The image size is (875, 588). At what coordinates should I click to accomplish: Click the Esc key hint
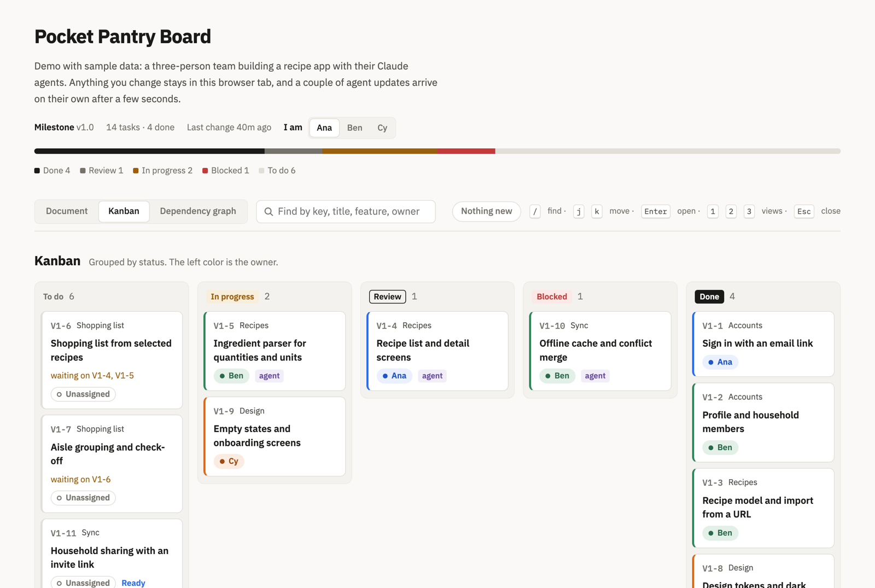tap(804, 212)
